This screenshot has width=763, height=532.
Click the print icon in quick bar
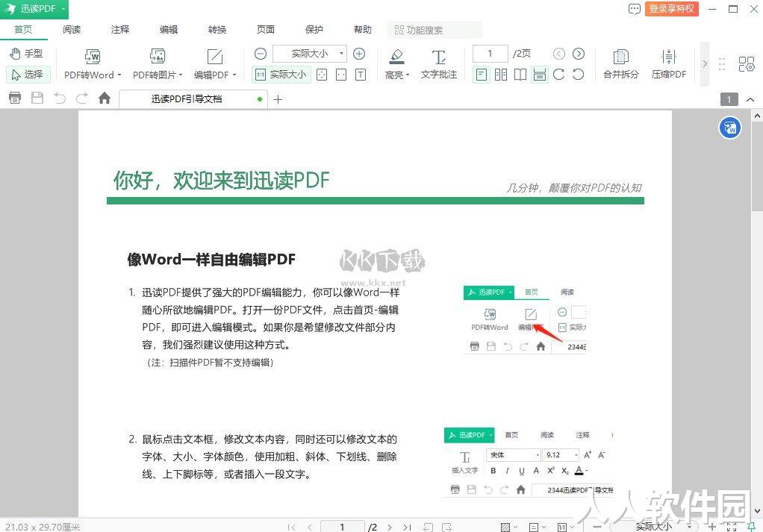(15, 98)
